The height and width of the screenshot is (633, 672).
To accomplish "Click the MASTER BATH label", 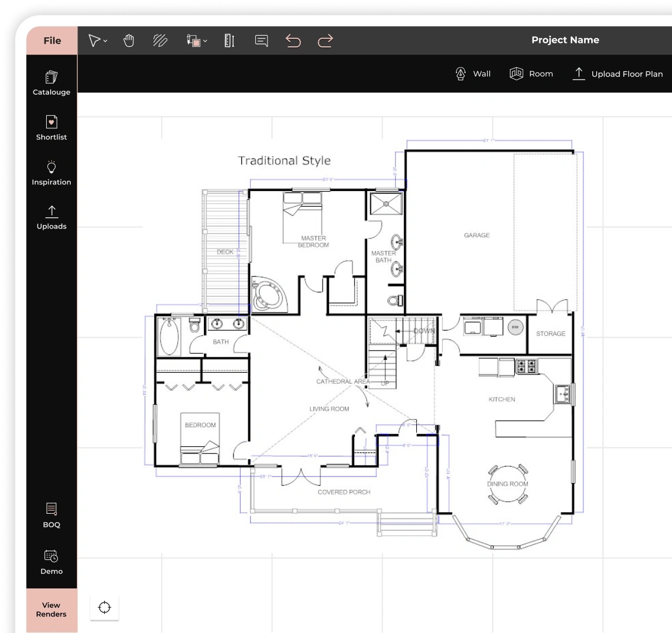I will [383, 256].
